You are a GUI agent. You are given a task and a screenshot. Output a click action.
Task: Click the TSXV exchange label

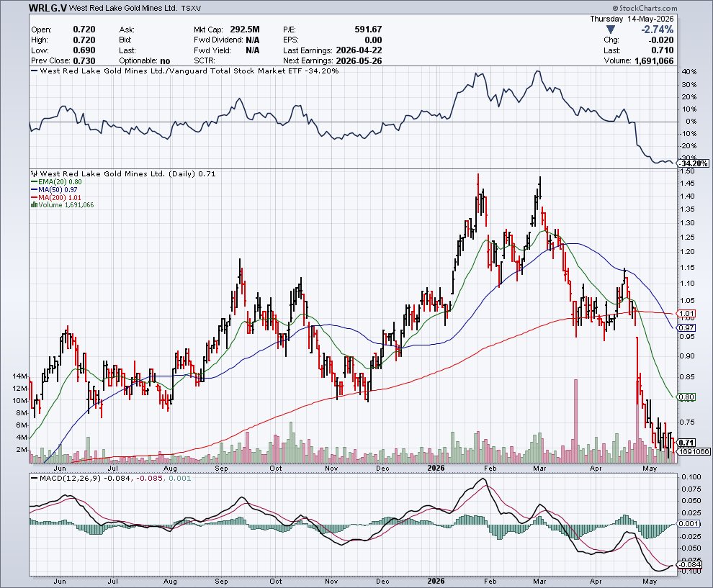click(x=191, y=8)
